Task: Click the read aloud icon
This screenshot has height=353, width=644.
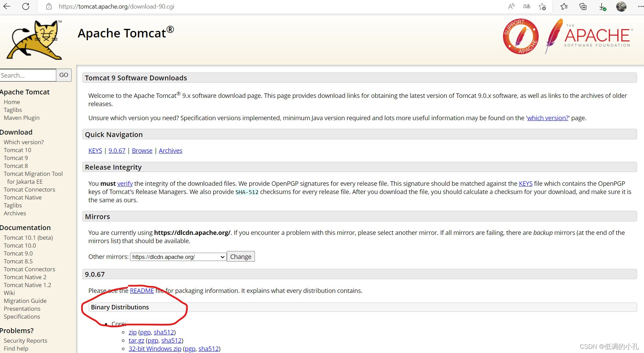Action: (511, 6)
